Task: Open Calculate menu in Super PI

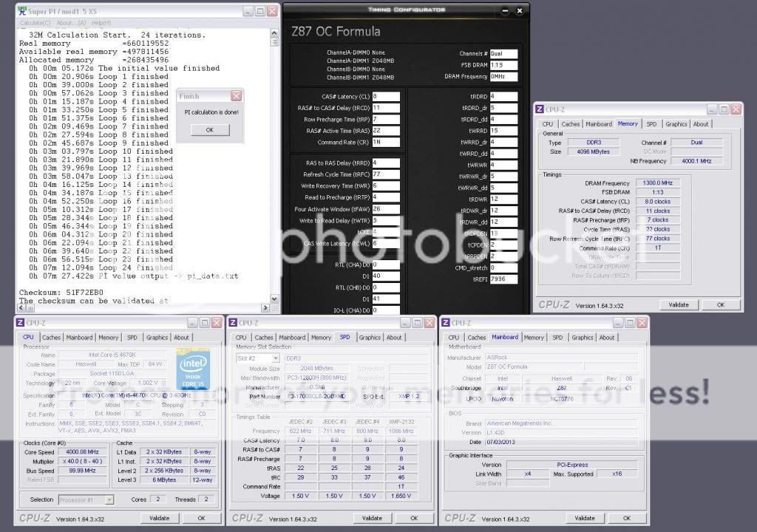Action: tap(35, 23)
